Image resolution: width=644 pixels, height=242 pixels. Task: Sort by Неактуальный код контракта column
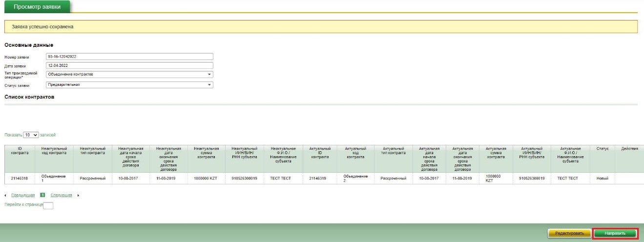click(53, 151)
